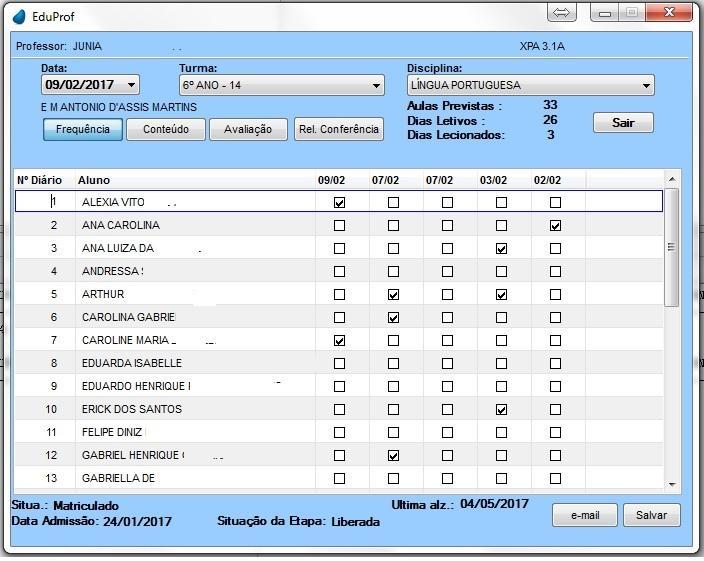Open the Conteúdo tab
The width and height of the screenshot is (704, 561).
coord(165,130)
